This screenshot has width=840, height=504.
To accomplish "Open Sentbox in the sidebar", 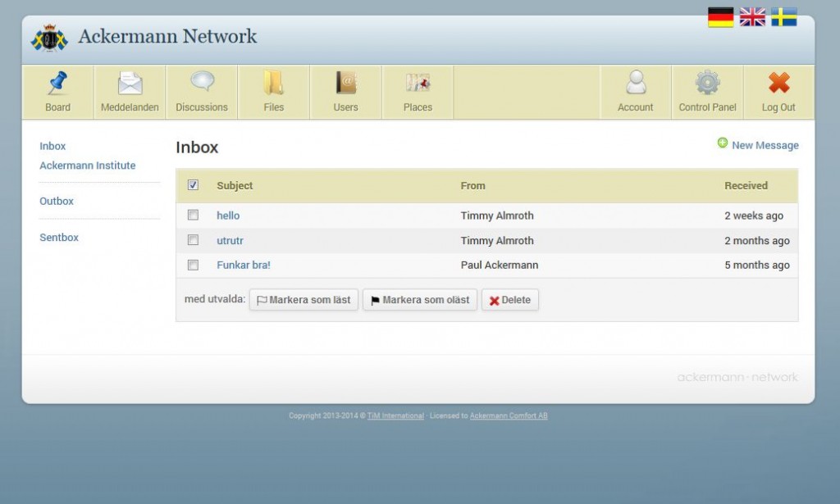I will 59,238.
